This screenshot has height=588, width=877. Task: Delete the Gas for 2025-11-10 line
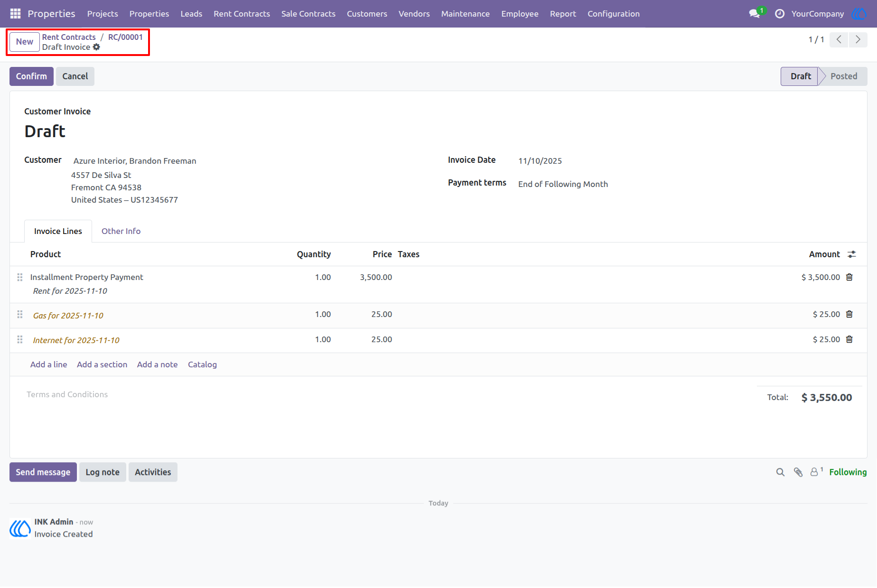pos(849,314)
